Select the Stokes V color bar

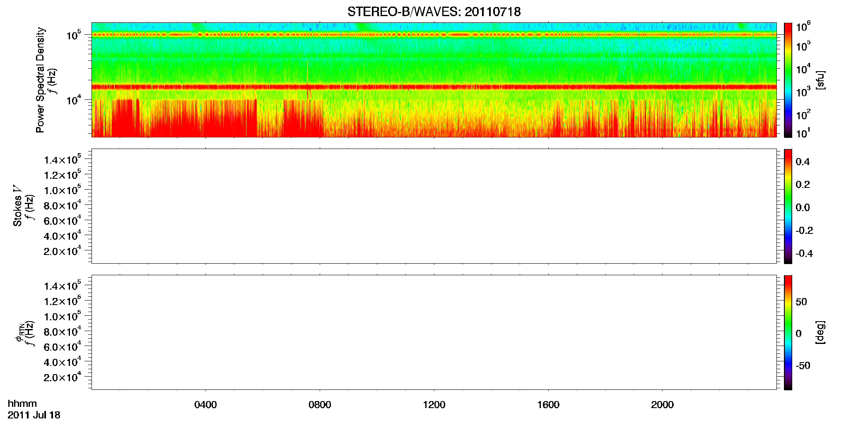[788, 206]
